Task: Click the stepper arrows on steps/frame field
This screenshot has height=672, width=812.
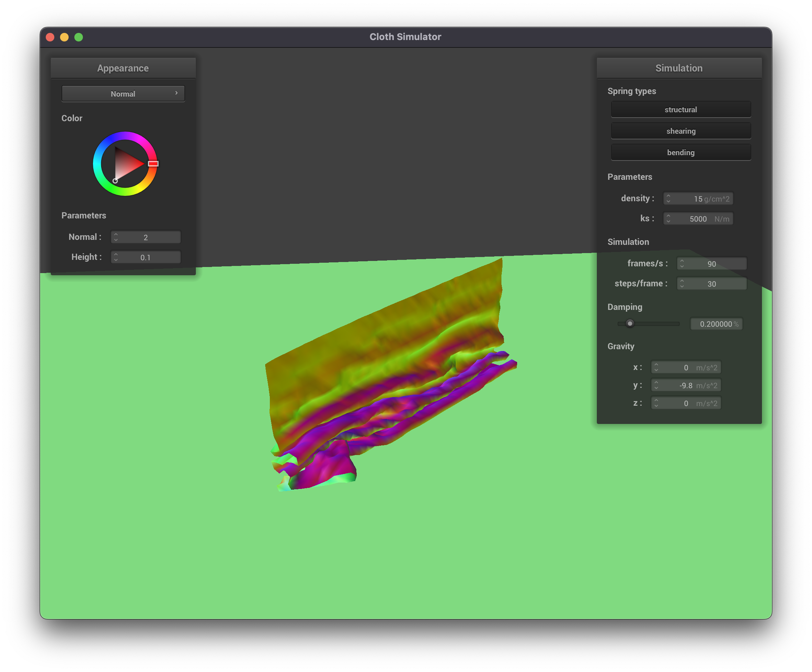Action: [682, 284]
